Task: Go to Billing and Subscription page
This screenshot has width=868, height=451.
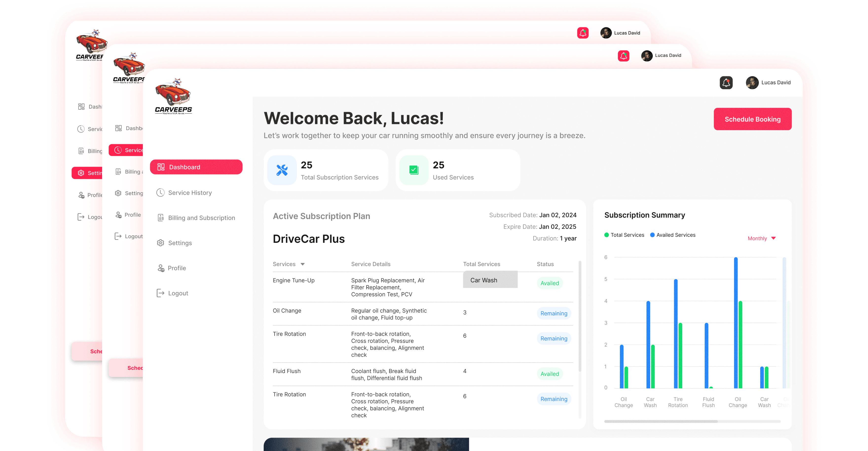Action: [x=196, y=218]
